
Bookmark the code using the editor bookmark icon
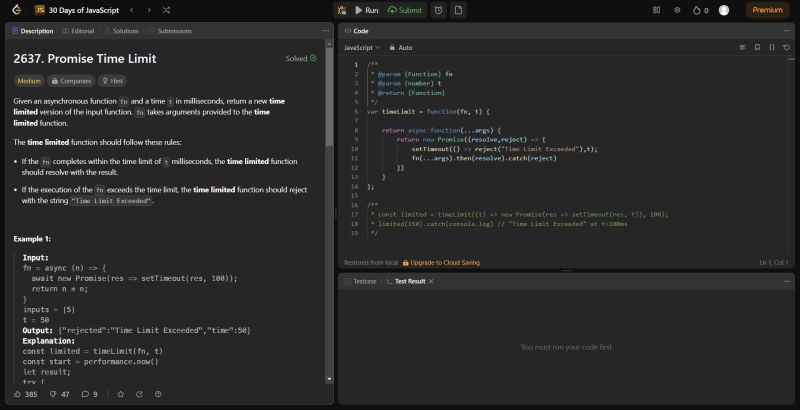pos(757,47)
